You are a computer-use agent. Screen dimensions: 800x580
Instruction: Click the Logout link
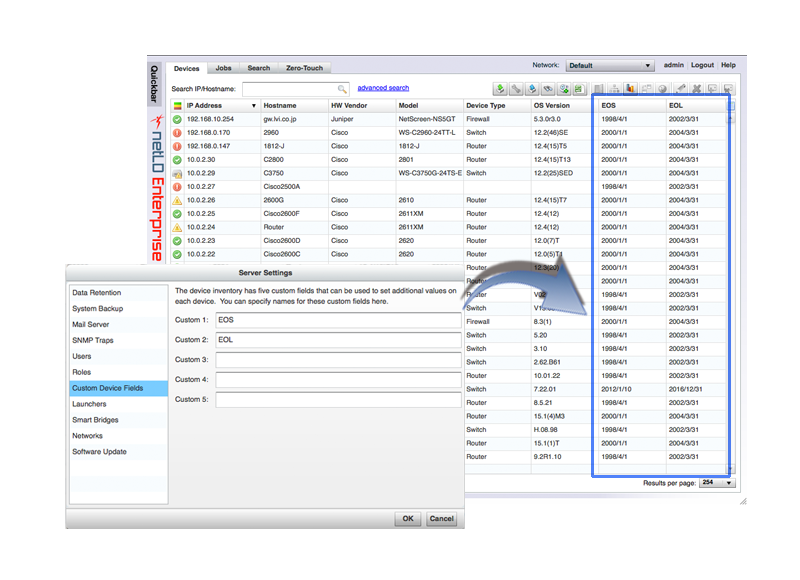(x=702, y=65)
